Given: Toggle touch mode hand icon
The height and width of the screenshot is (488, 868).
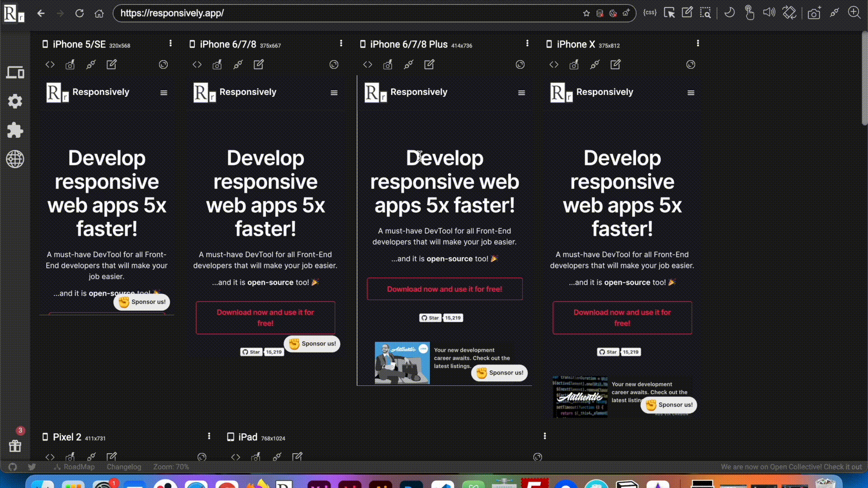Looking at the screenshot, I should click(x=749, y=13).
